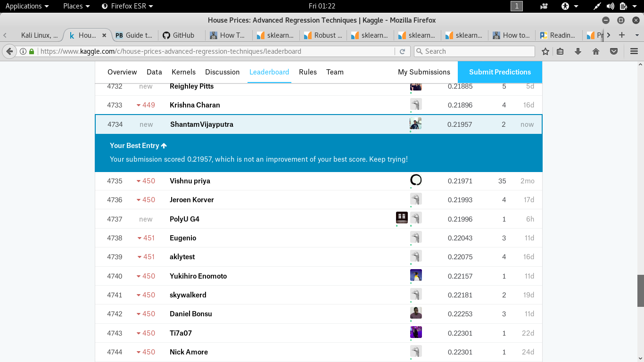
Task: Open the Data section
Action: (x=154, y=72)
